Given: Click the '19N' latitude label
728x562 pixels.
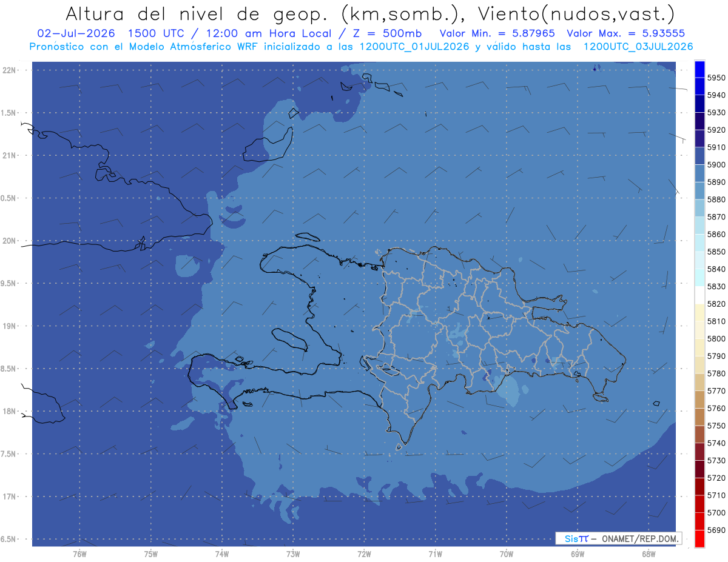Looking at the screenshot, I should pyautogui.click(x=8, y=326).
